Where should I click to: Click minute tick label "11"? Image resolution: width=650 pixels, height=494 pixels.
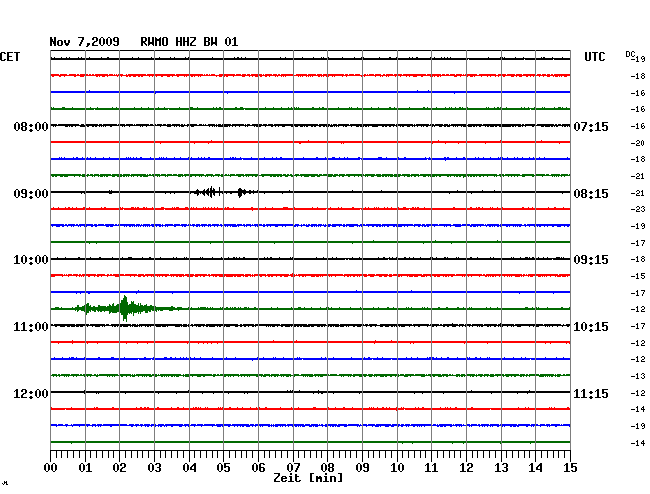click(431, 468)
